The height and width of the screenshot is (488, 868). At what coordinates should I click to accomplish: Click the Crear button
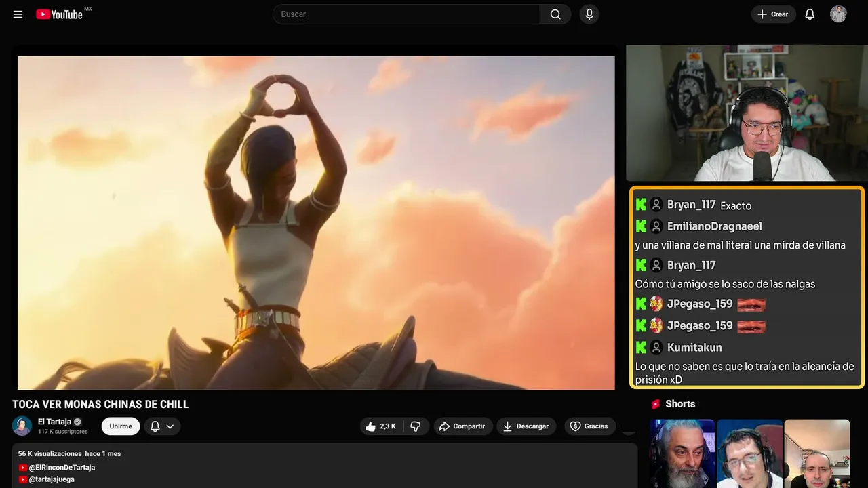click(x=773, y=14)
